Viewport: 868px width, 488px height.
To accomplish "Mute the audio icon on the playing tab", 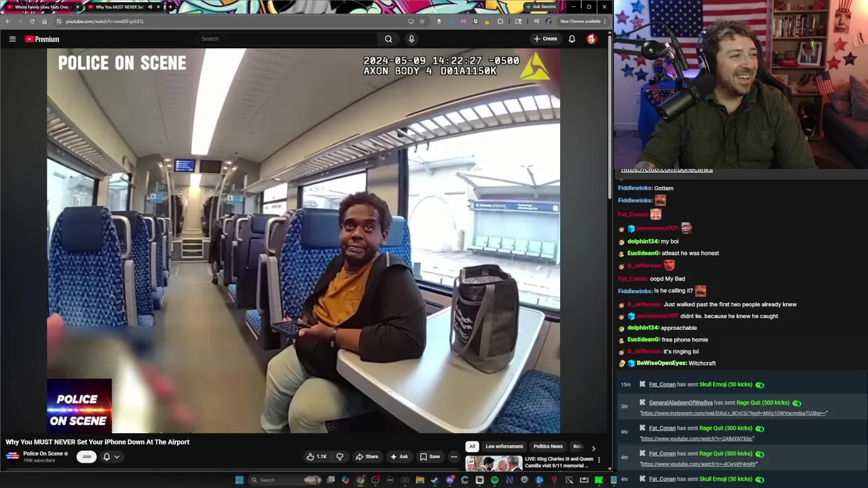I will [150, 7].
